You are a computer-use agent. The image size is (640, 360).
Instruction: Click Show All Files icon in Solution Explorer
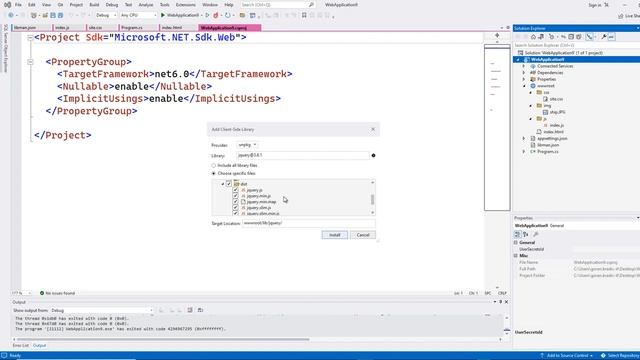coord(579,37)
